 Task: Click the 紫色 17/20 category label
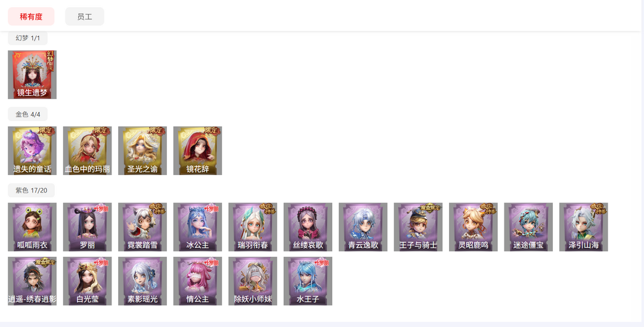tap(31, 191)
